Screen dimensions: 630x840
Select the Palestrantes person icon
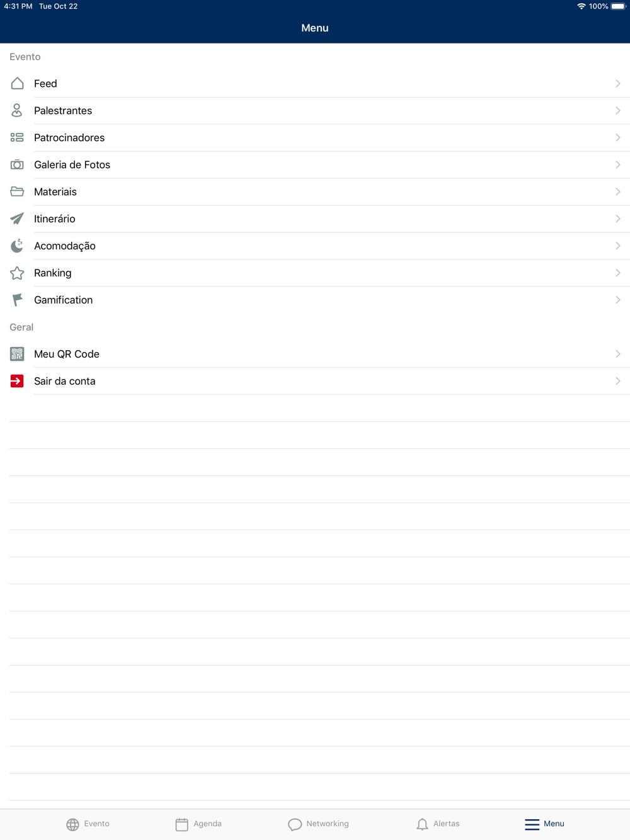tap(17, 110)
